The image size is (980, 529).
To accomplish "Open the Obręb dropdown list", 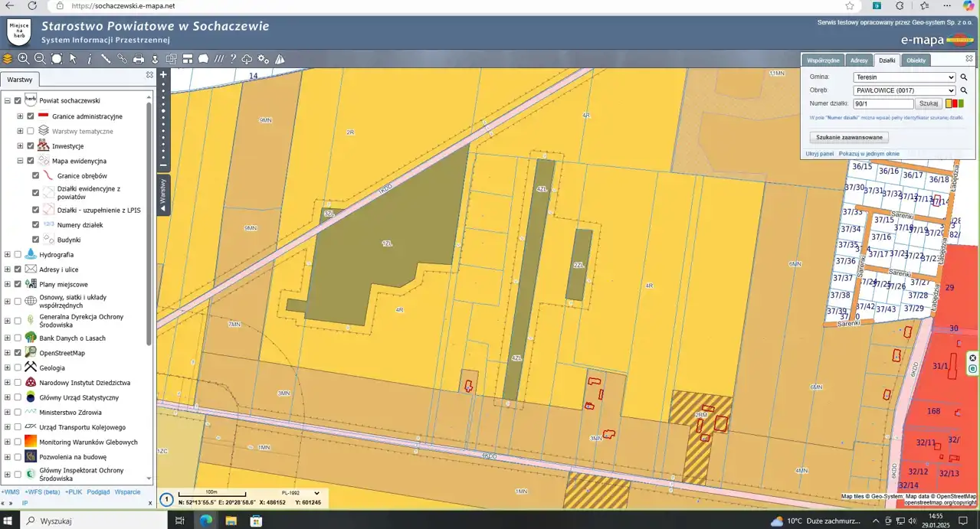I will [904, 90].
